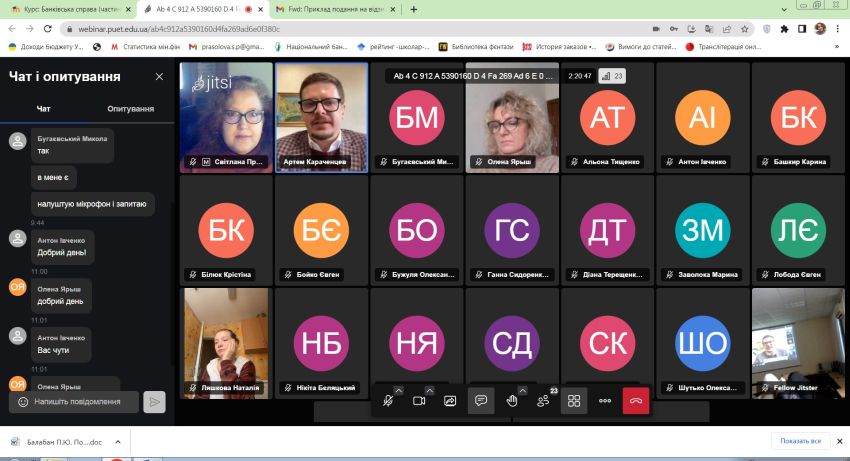850x461 pixels.
Task: Click the red hang up button
Action: 635,401
